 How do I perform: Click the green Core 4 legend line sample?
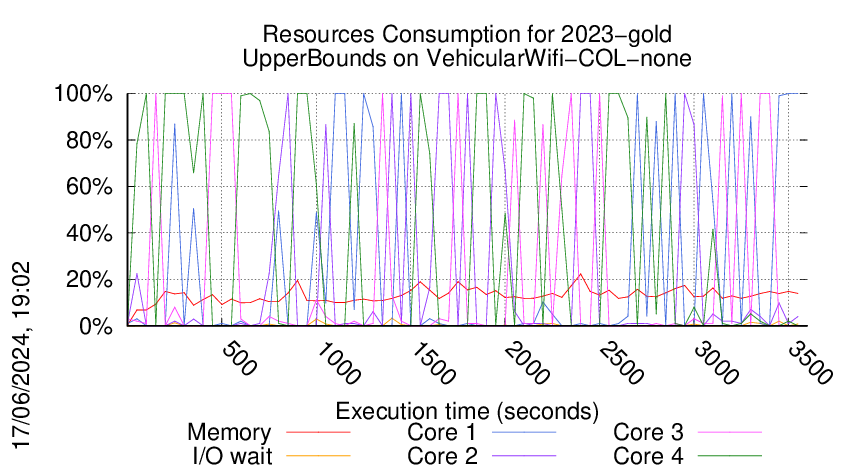(x=730, y=455)
